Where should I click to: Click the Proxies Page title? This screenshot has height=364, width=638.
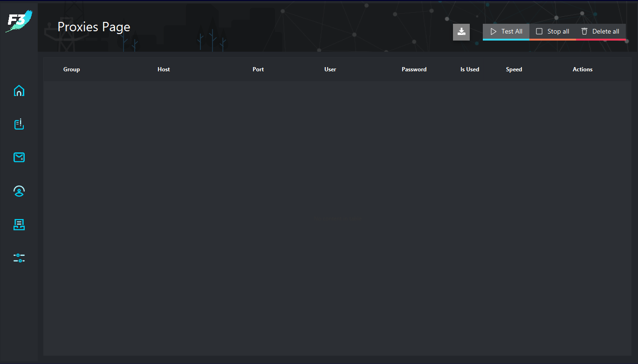94,27
